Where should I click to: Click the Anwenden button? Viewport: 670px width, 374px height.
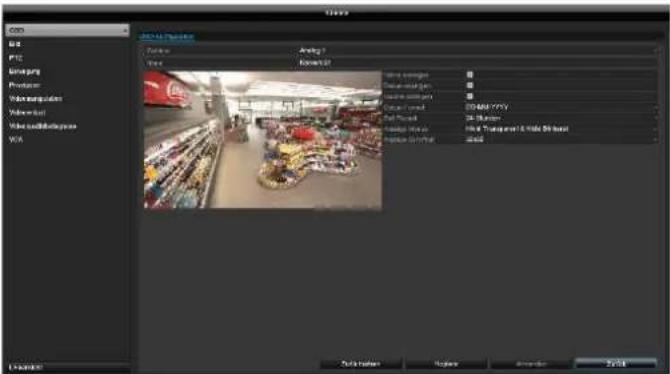pyautogui.click(x=531, y=364)
